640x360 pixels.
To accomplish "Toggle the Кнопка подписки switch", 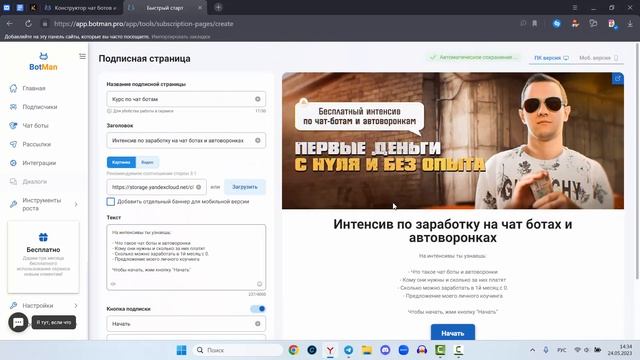I will 258,309.
